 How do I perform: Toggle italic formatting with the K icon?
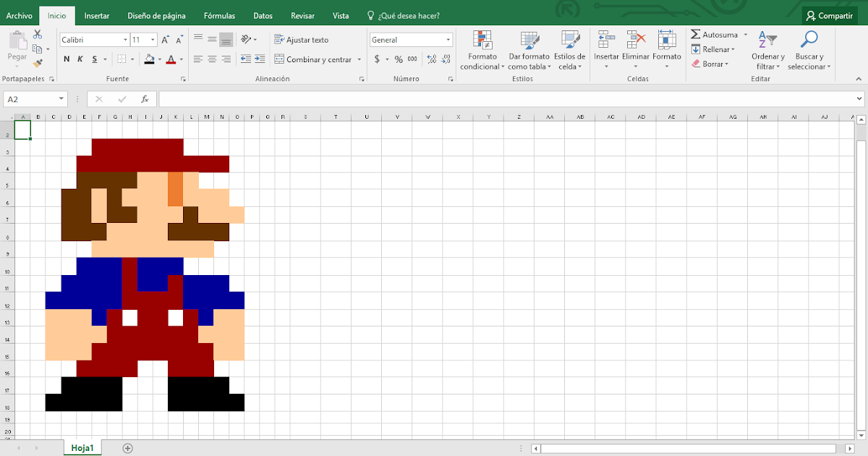click(x=78, y=59)
